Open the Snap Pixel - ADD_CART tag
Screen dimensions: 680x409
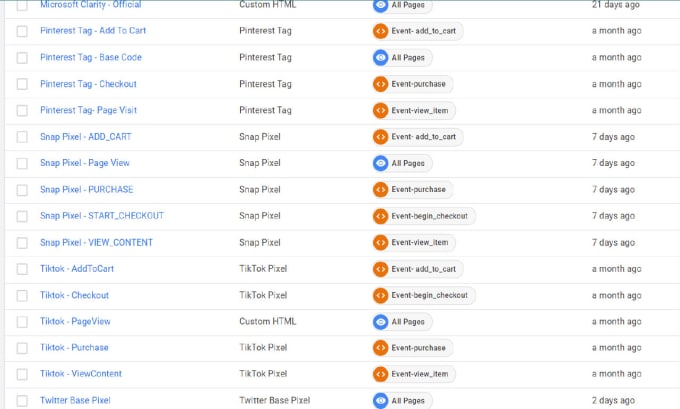pos(85,137)
